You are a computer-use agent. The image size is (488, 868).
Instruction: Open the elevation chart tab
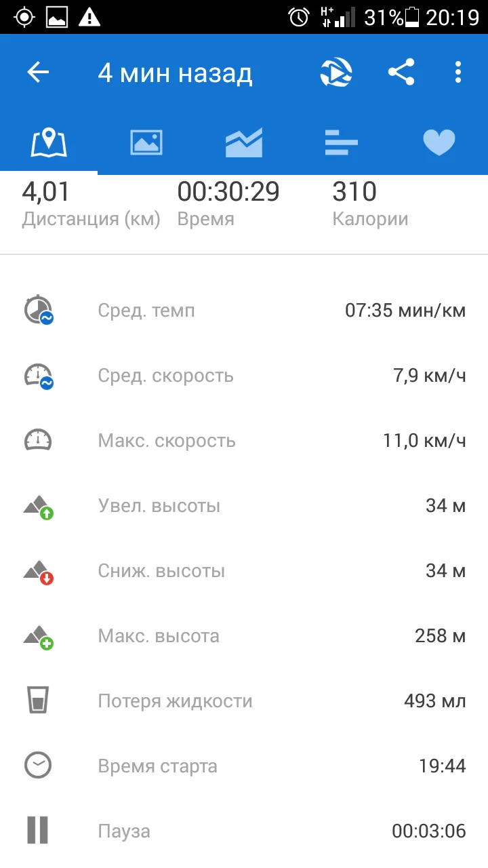pos(244,142)
